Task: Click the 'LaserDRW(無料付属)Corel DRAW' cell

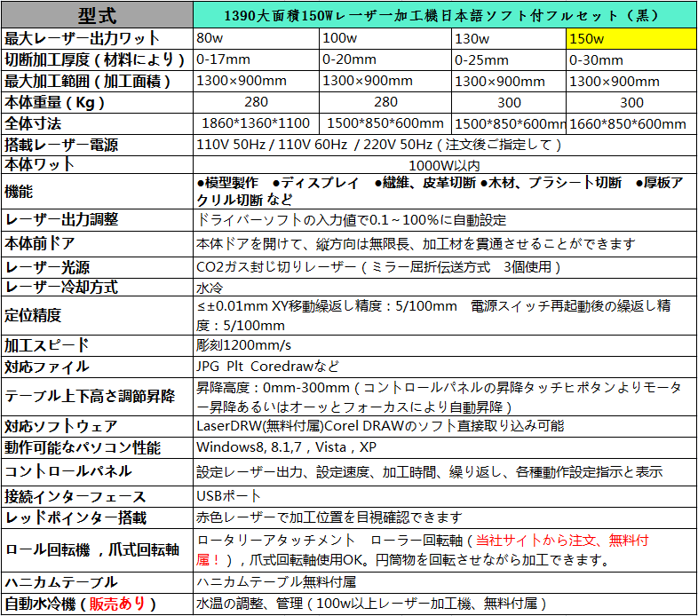Action: [x=444, y=426]
